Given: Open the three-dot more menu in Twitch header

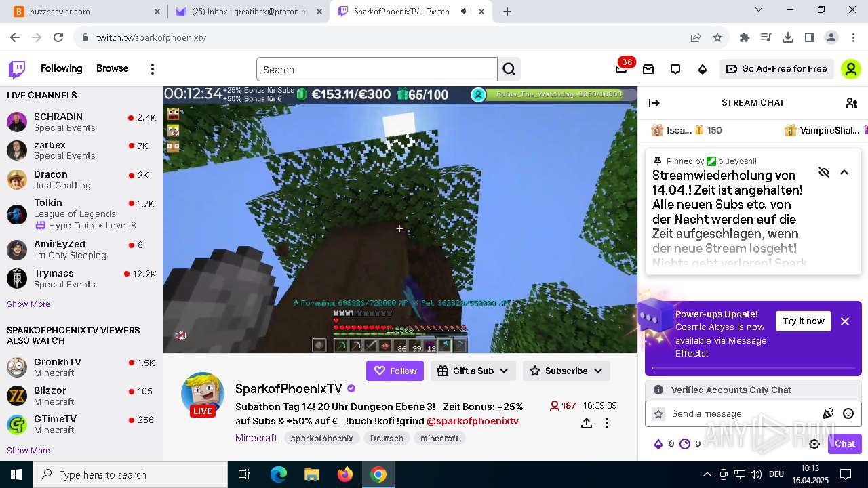Looking at the screenshot, I should [153, 69].
